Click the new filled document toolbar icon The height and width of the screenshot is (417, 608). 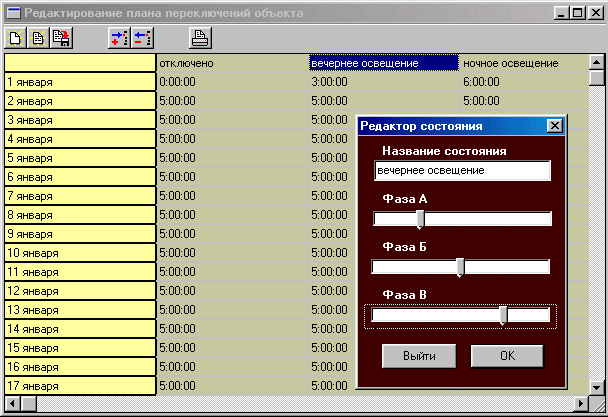(38, 38)
